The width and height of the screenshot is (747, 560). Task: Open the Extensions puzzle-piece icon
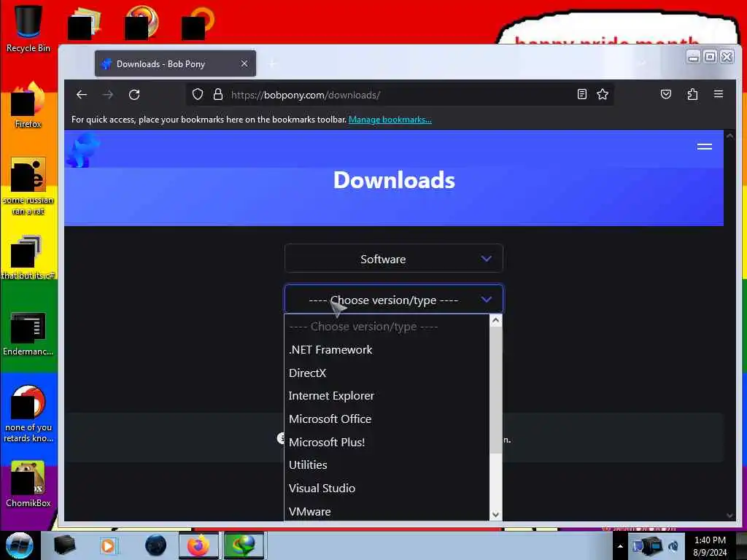692,94
